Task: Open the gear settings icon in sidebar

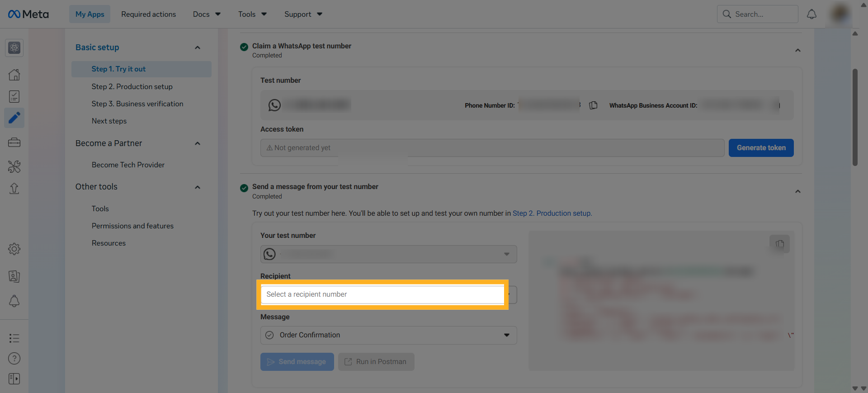Action: pyautogui.click(x=14, y=249)
